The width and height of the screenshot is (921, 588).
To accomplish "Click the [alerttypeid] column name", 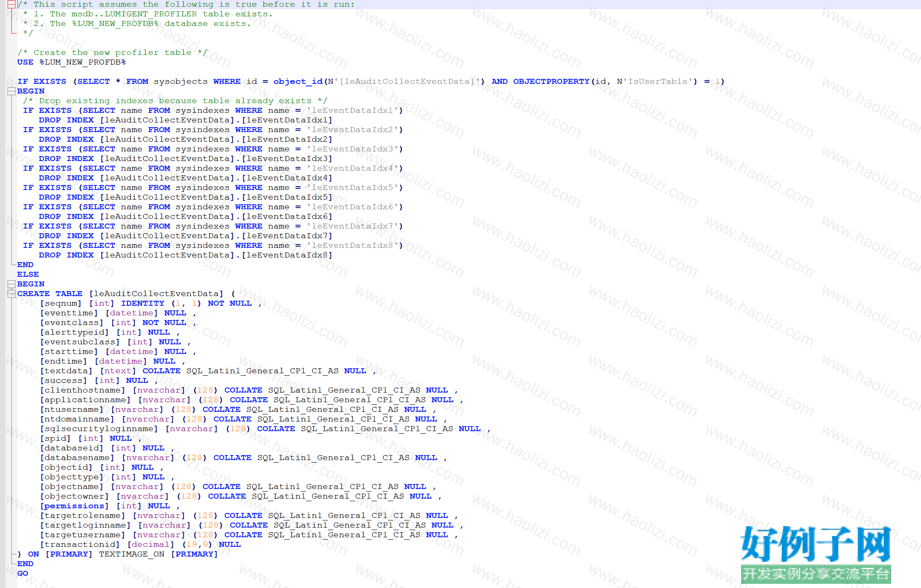I will (x=75, y=332).
